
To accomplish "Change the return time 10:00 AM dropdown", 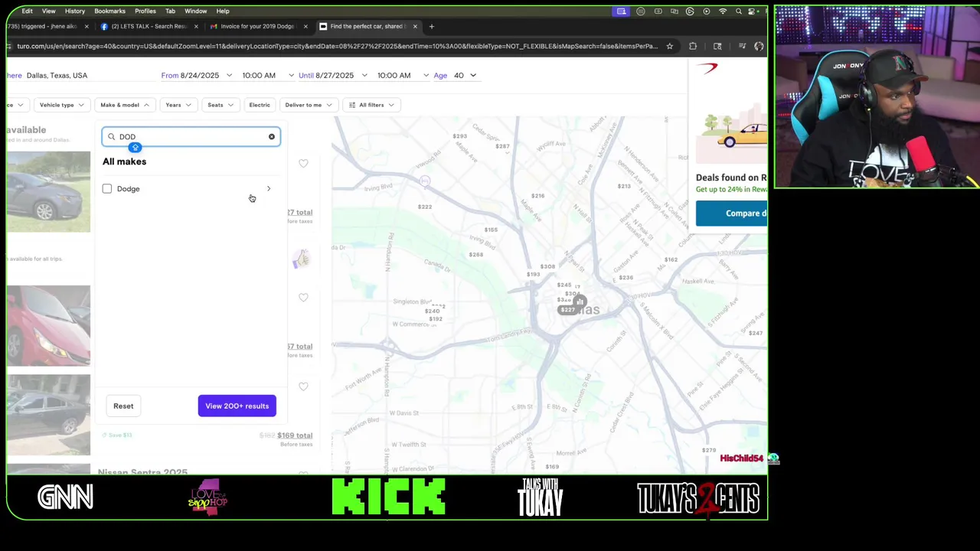I will pos(402,75).
